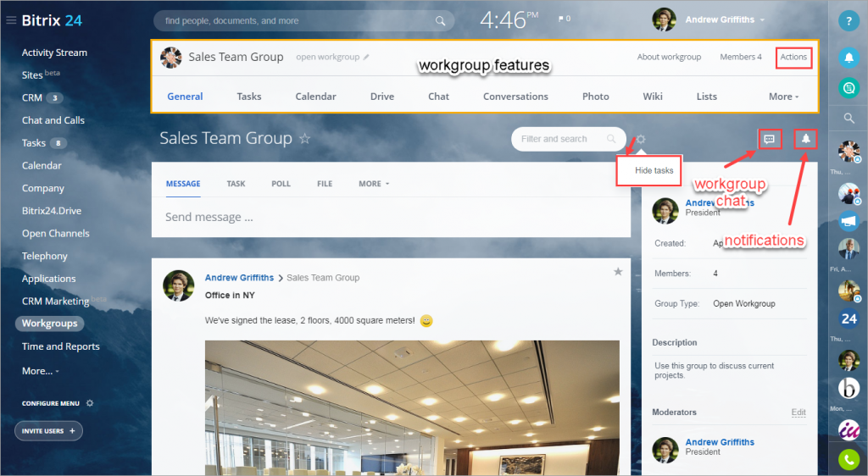This screenshot has height=476, width=868.
Task: Focus the 'find people, documents' search field
Action: coord(303,21)
